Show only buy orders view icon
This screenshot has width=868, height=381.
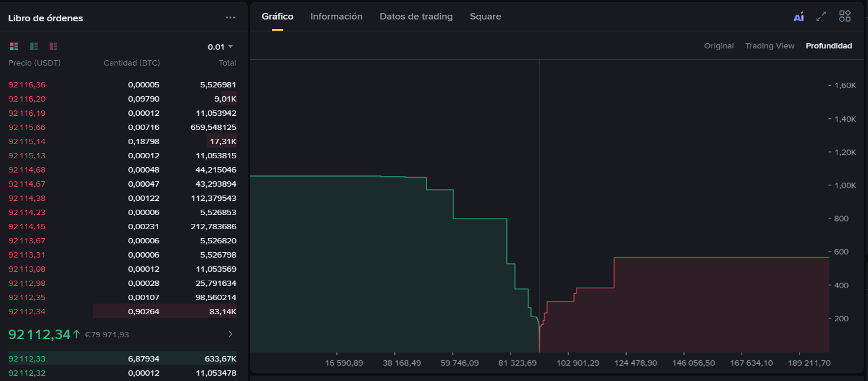(34, 47)
